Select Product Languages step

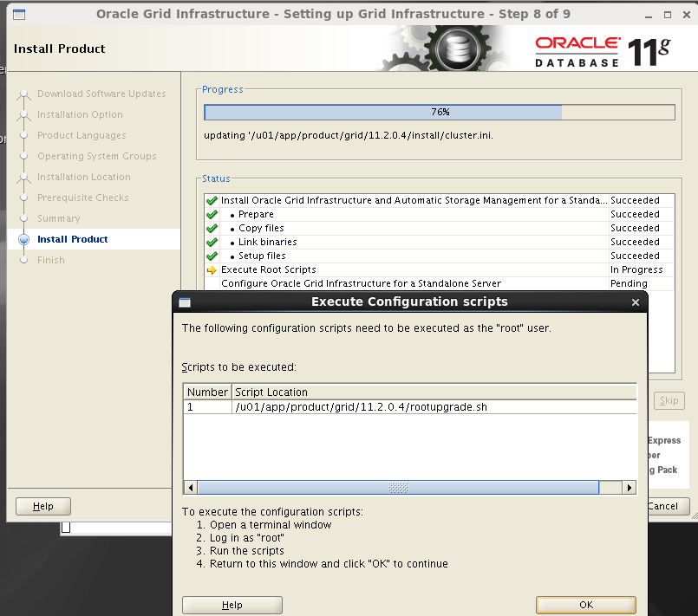click(x=82, y=135)
